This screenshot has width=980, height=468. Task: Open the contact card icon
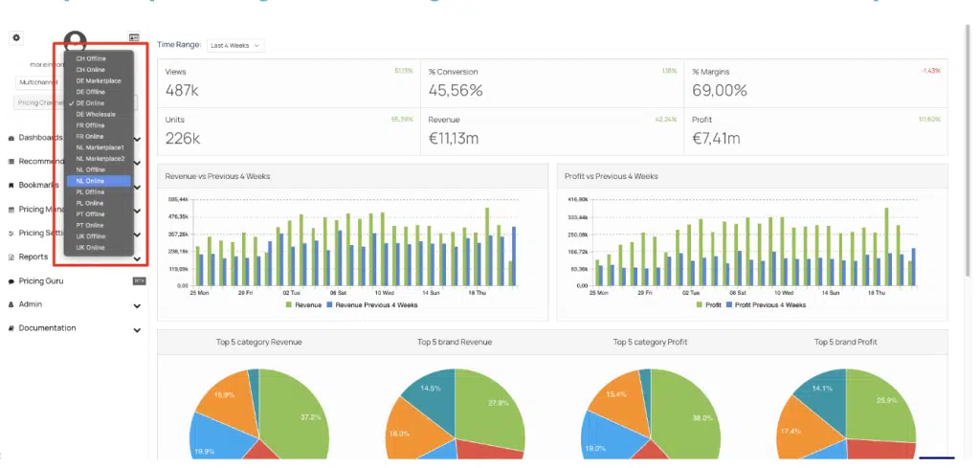click(x=134, y=37)
